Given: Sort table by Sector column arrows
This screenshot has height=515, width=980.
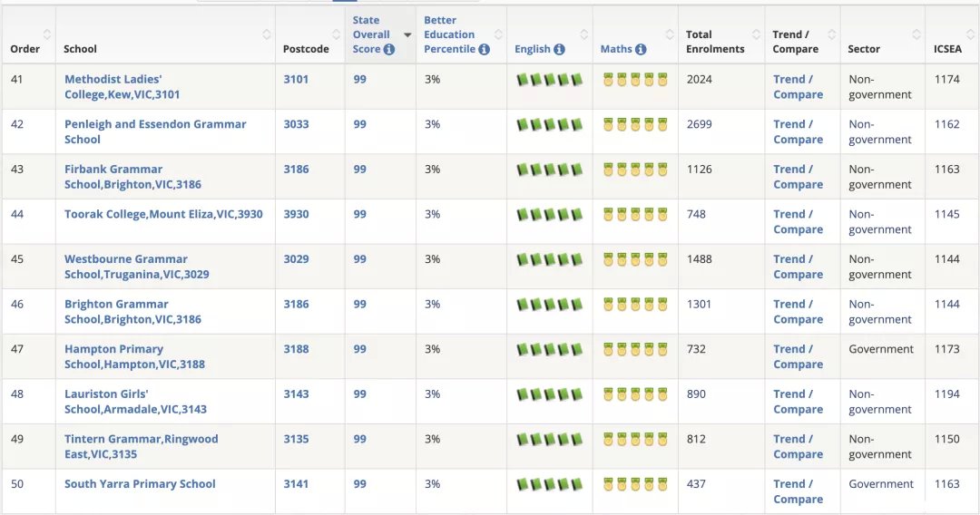Looking at the screenshot, I should (916, 34).
